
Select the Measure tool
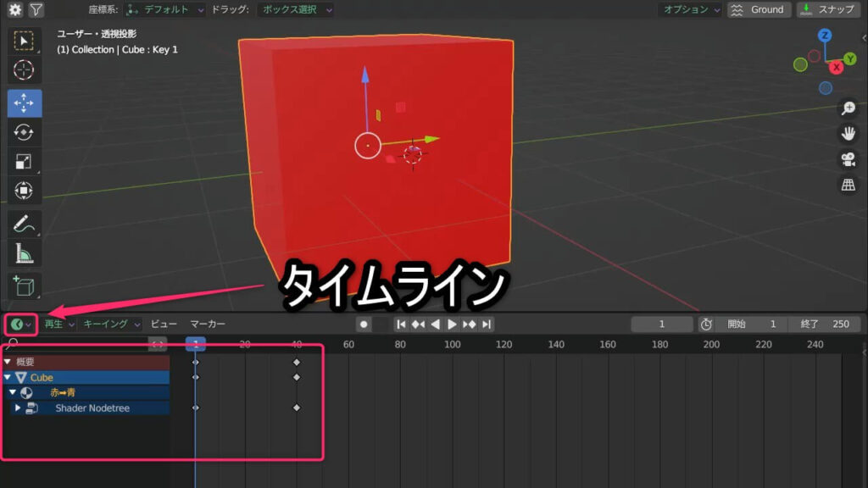coord(24,253)
